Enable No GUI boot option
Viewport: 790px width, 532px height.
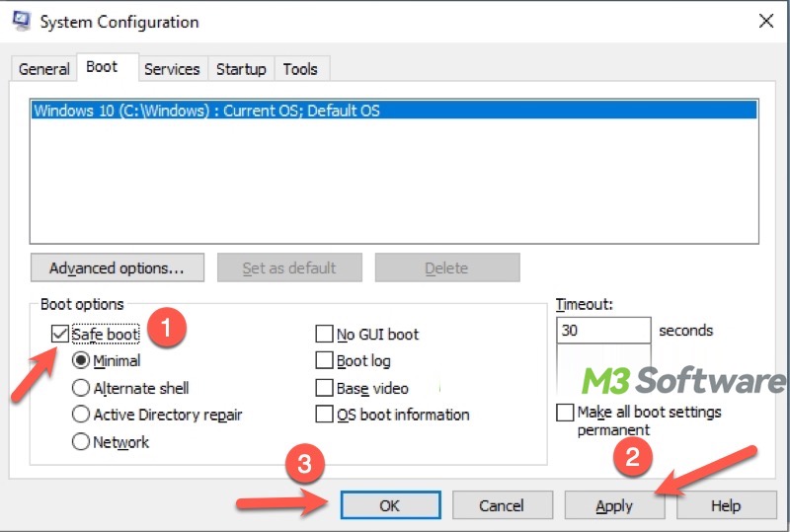click(x=324, y=335)
